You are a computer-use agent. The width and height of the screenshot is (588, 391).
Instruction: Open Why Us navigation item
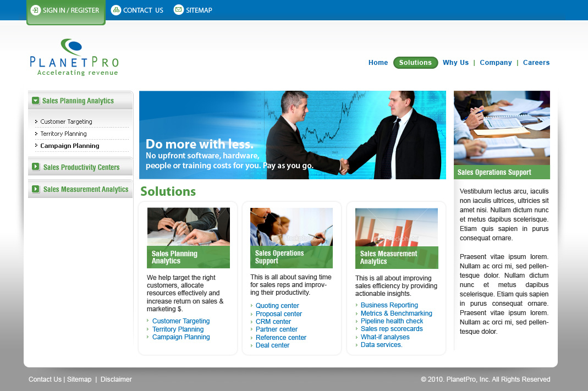click(x=455, y=63)
